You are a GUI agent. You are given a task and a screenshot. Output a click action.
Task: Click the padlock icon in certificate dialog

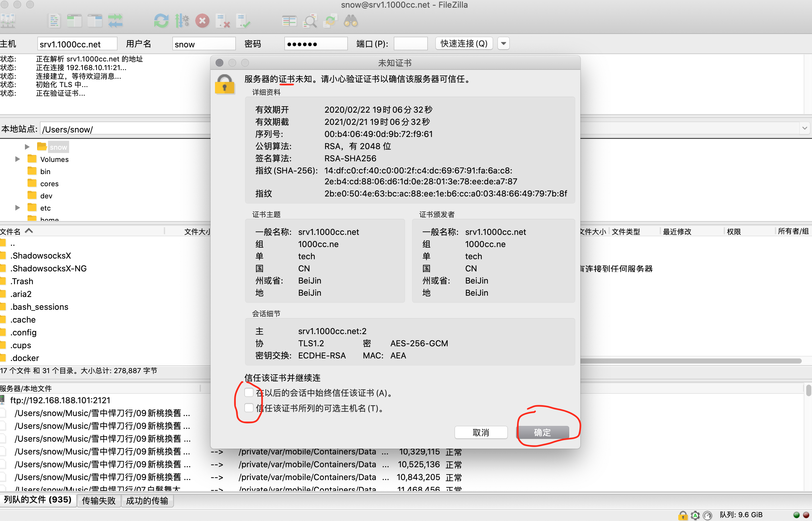(225, 84)
